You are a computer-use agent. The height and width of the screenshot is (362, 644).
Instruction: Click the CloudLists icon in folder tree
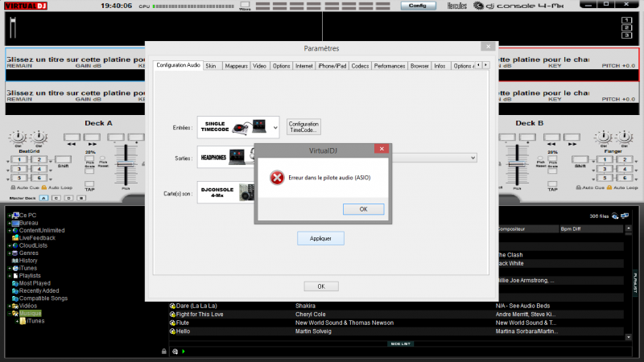tap(15, 245)
